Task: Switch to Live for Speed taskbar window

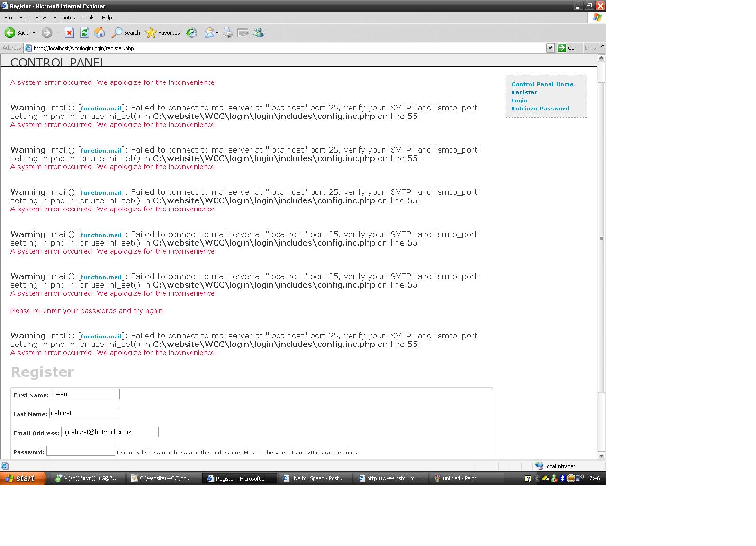Action: 315,479
